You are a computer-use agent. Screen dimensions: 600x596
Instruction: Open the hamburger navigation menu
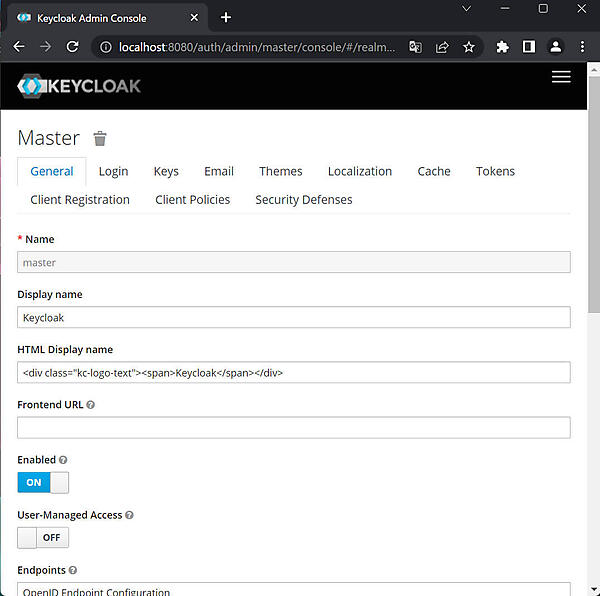coord(561,77)
